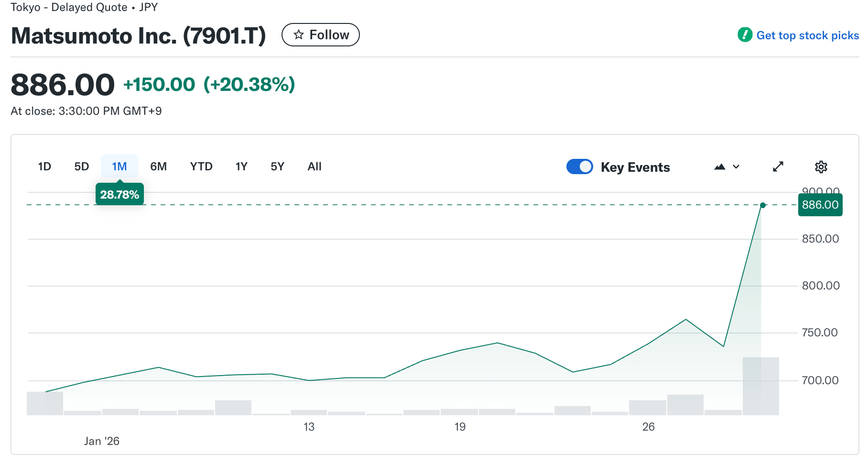Click the latest price dot on chart line
The image size is (868, 466).
pyautogui.click(x=763, y=205)
